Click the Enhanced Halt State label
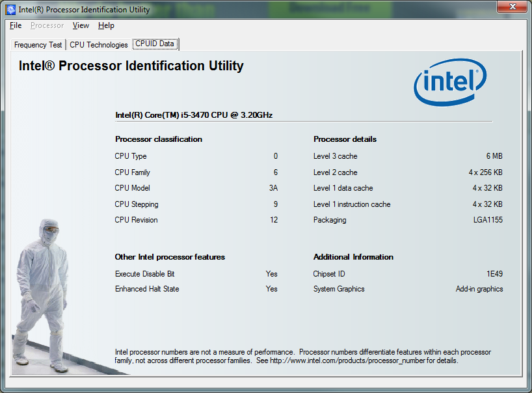The width and height of the screenshot is (532, 393). point(147,289)
